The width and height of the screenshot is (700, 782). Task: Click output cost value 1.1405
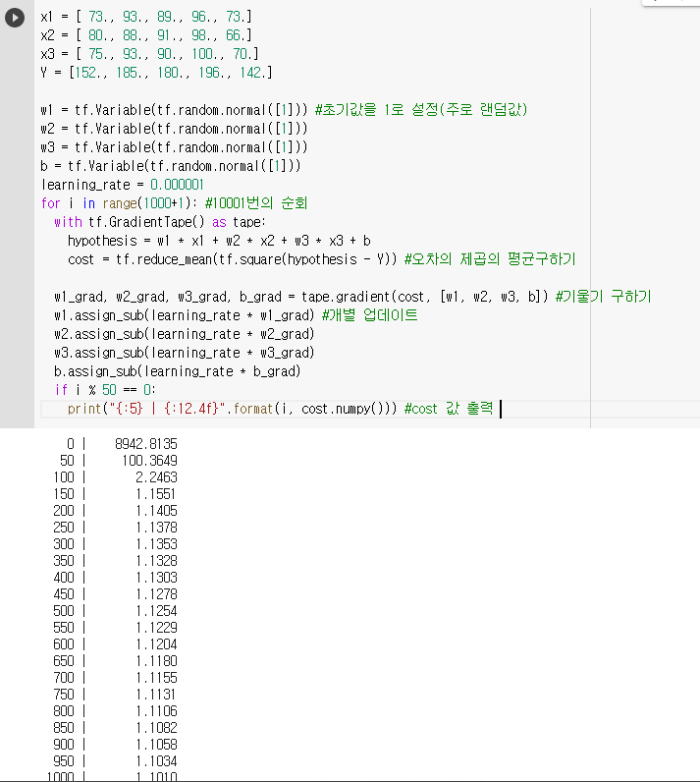pyautogui.click(x=156, y=511)
